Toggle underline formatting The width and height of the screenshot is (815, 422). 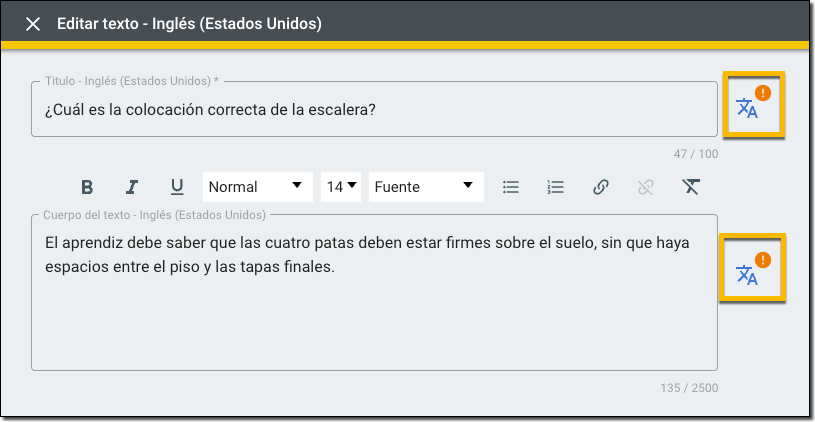(177, 187)
